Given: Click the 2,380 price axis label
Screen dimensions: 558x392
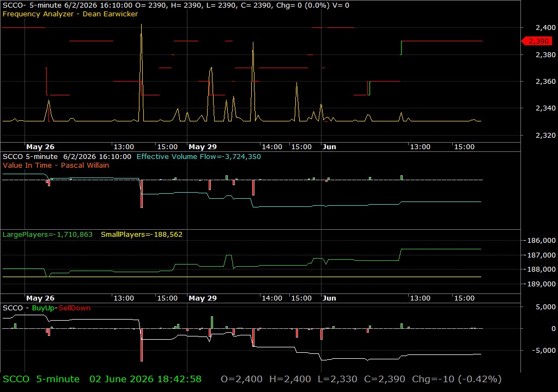Looking at the screenshot, I should tap(545, 55).
